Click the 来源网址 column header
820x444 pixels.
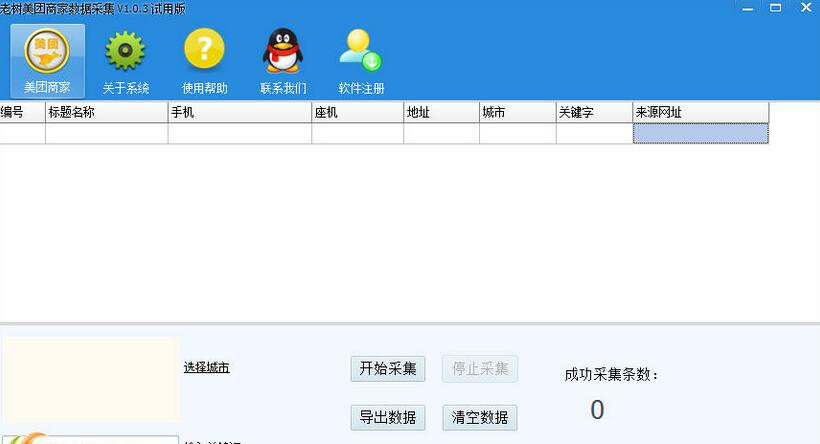(x=701, y=112)
